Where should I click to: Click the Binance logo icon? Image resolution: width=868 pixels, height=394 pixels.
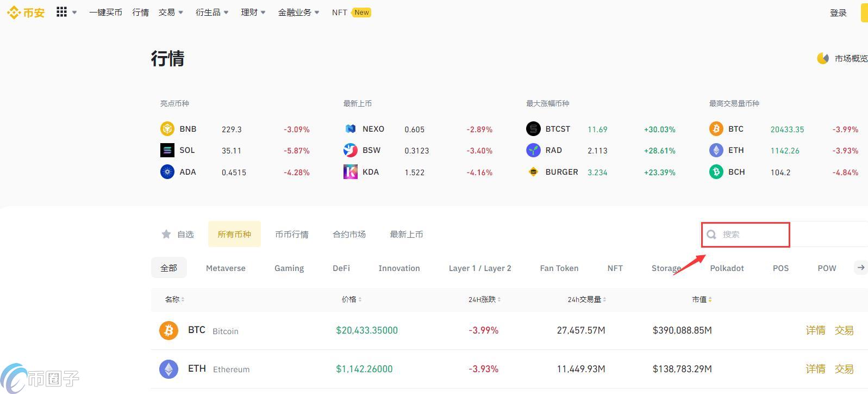click(14, 12)
